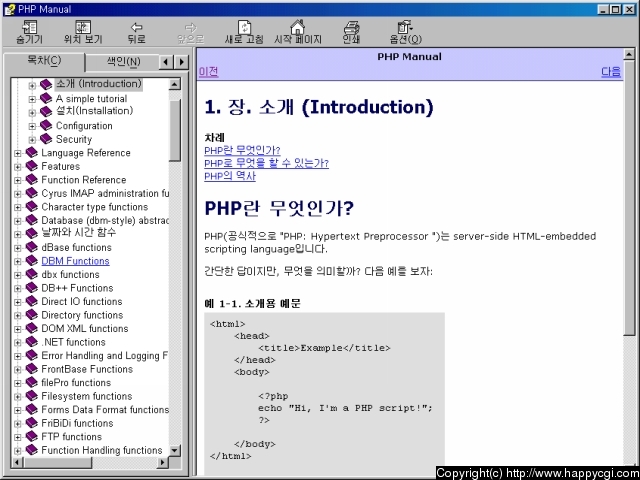Click the book icon beside A simple tutorial
This screenshot has height=480, width=640.
click(x=46, y=98)
